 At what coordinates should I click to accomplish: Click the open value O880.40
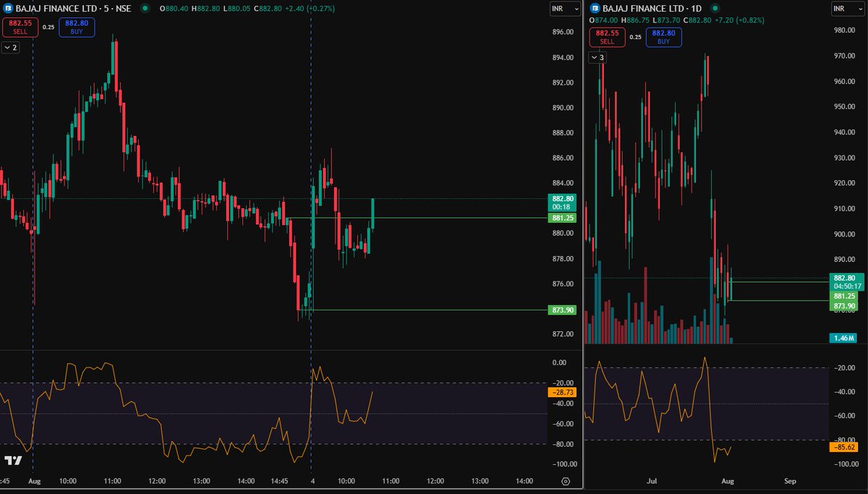coord(174,9)
